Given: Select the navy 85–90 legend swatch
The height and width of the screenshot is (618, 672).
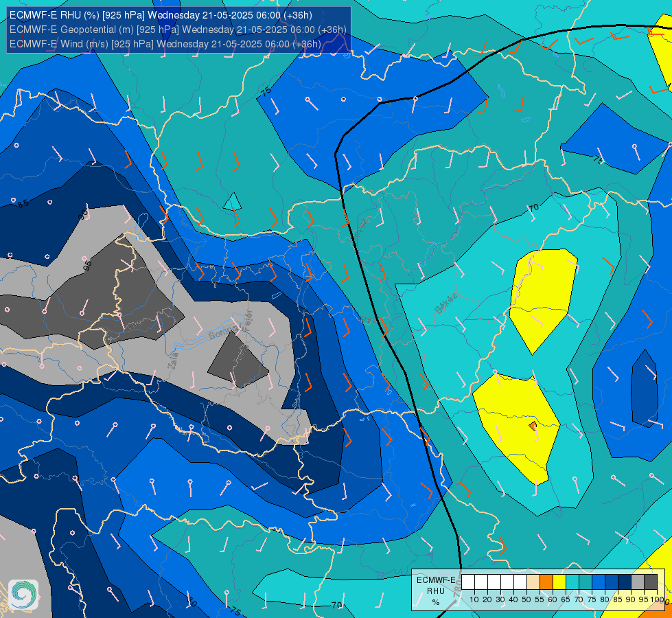Looking at the screenshot, I should (x=625, y=582).
